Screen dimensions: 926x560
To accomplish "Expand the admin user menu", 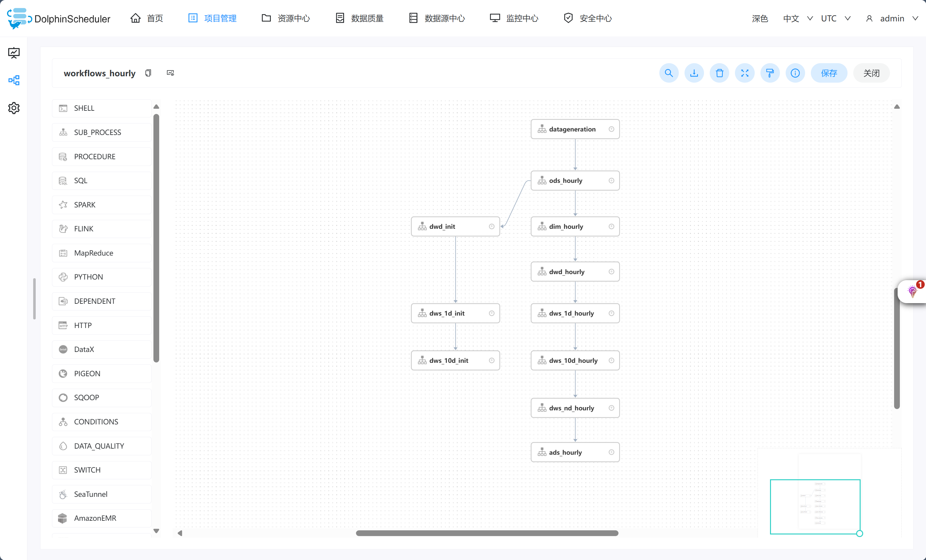I will 892,19.
